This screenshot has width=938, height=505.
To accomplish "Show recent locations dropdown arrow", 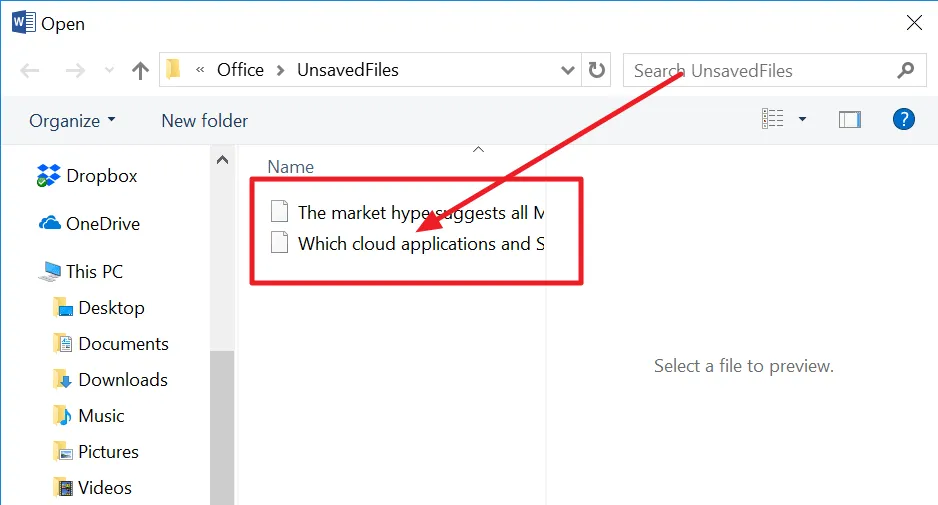I will coord(109,71).
